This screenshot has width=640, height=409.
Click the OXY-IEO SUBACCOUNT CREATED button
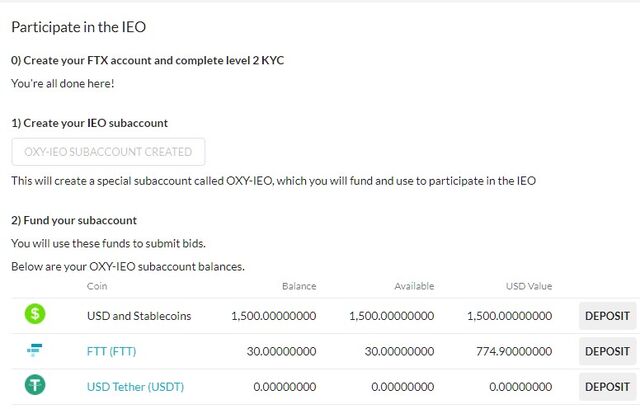(108, 152)
